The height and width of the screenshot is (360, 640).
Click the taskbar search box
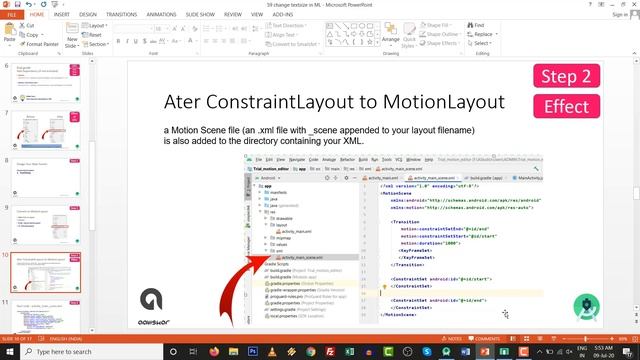[91, 352]
